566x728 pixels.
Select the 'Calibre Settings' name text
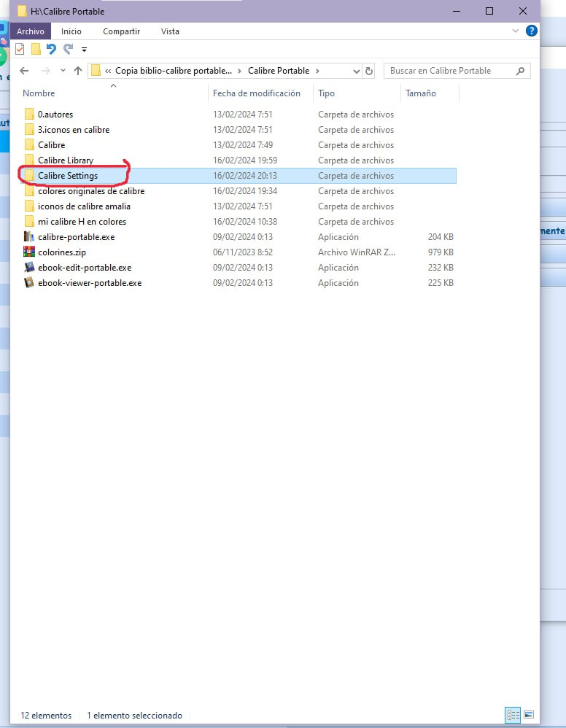click(x=68, y=176)
